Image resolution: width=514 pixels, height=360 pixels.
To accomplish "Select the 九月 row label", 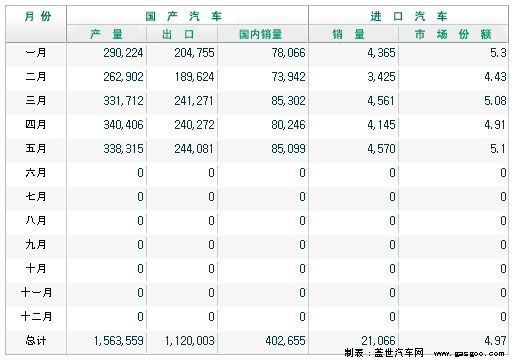I will click(x=36, y=245).
